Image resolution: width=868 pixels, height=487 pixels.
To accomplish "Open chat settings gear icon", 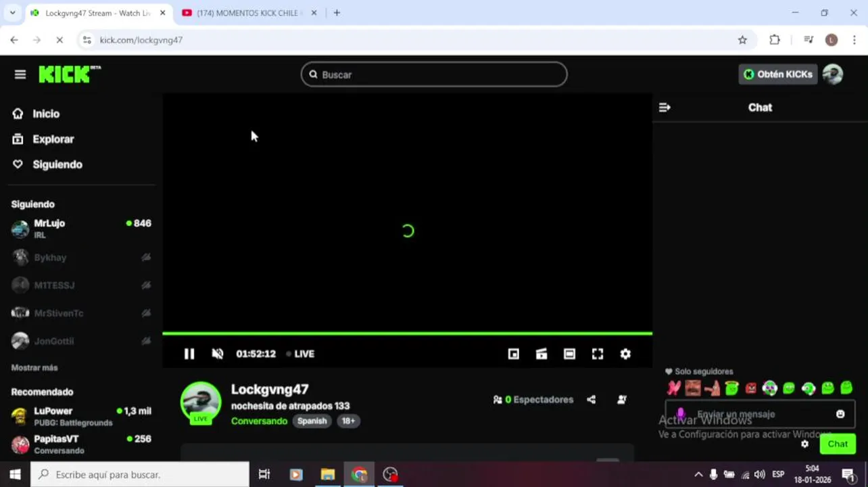I will click(804, 444).
